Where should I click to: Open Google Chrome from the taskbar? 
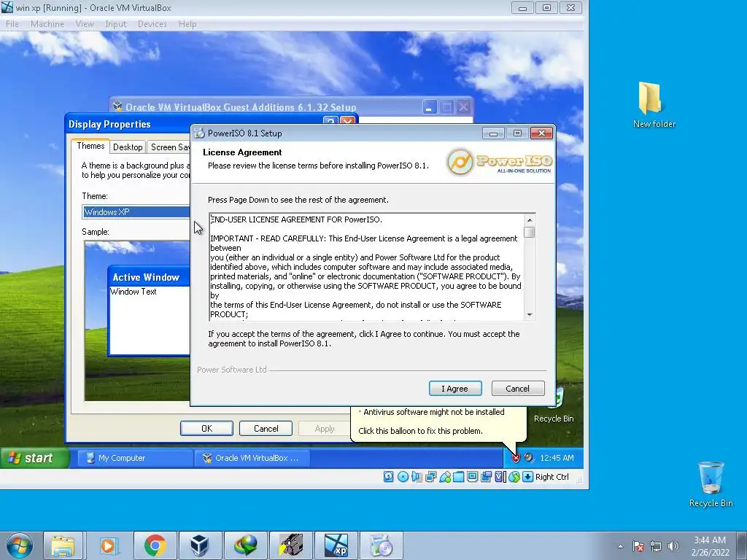coord(155,545)
